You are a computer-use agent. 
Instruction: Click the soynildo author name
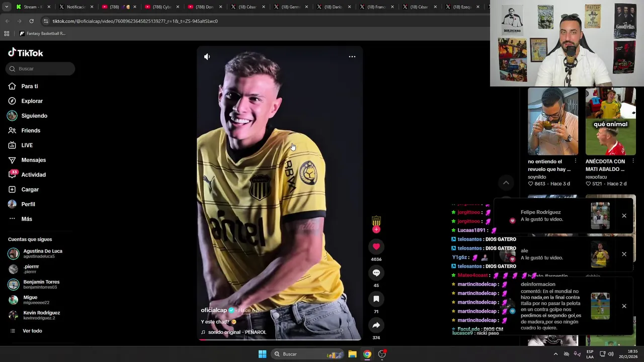coord(537,177)
